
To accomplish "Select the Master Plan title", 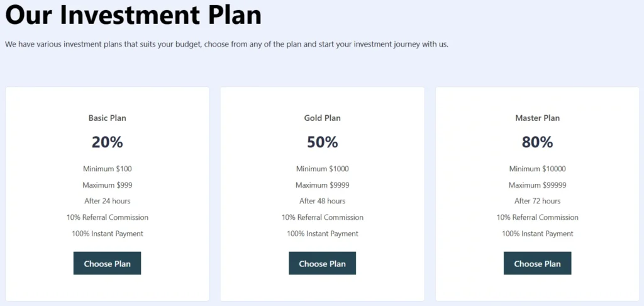I will [x=537, y=118].
